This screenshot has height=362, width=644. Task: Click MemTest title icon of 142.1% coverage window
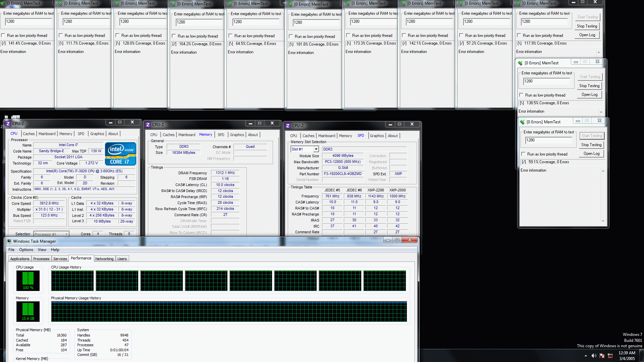pos(403,3)
